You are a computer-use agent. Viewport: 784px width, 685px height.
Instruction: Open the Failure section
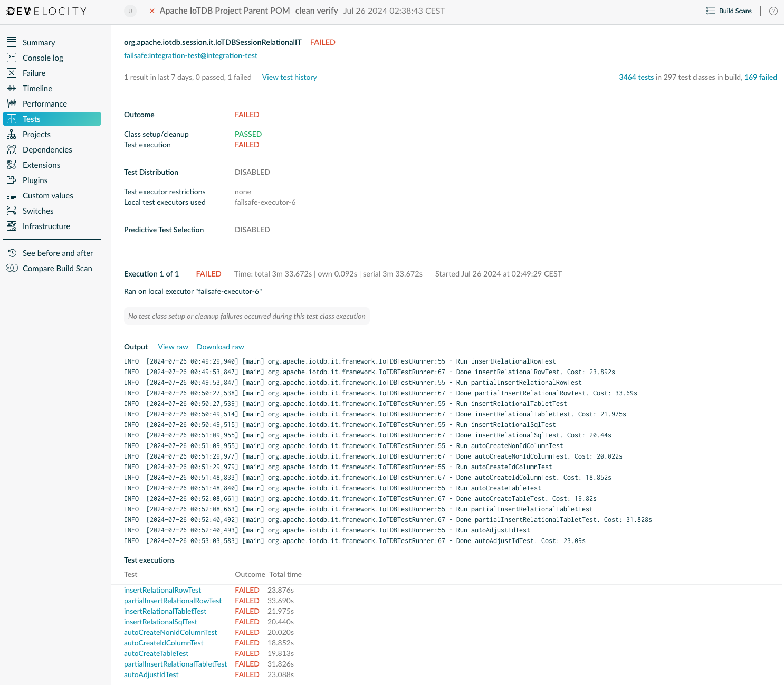(34, 73)
